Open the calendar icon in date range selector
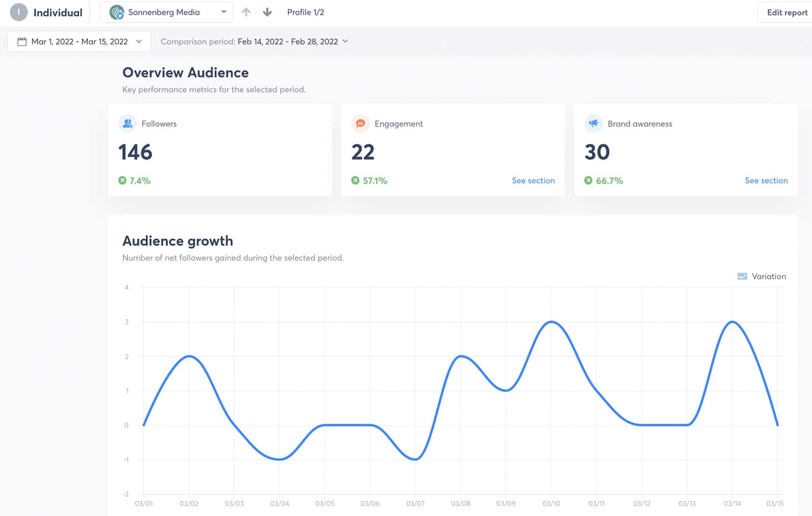This screenshot has width=812, height=516. 22,41
